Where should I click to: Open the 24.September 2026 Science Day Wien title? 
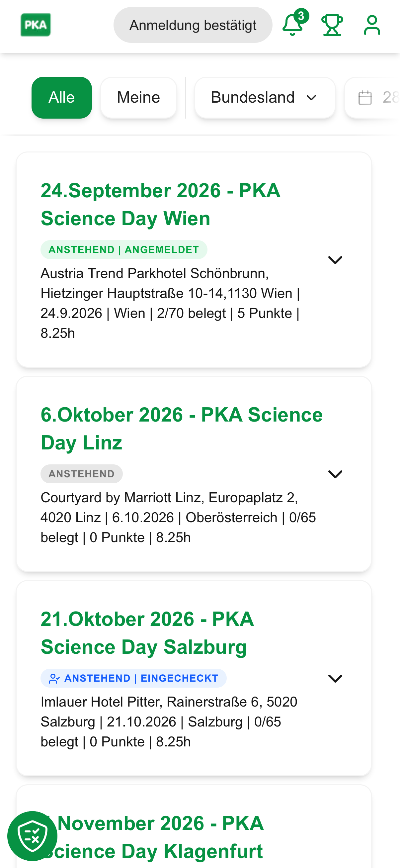coord(161,205)
